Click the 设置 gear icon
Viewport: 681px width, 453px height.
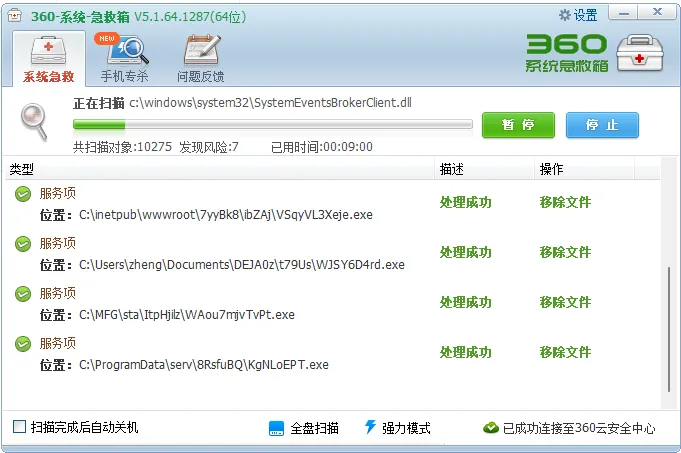(x=564, y=15)
